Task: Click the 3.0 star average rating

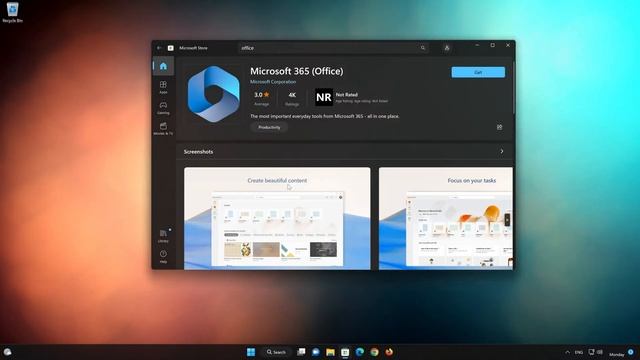Action: point(262,98)
